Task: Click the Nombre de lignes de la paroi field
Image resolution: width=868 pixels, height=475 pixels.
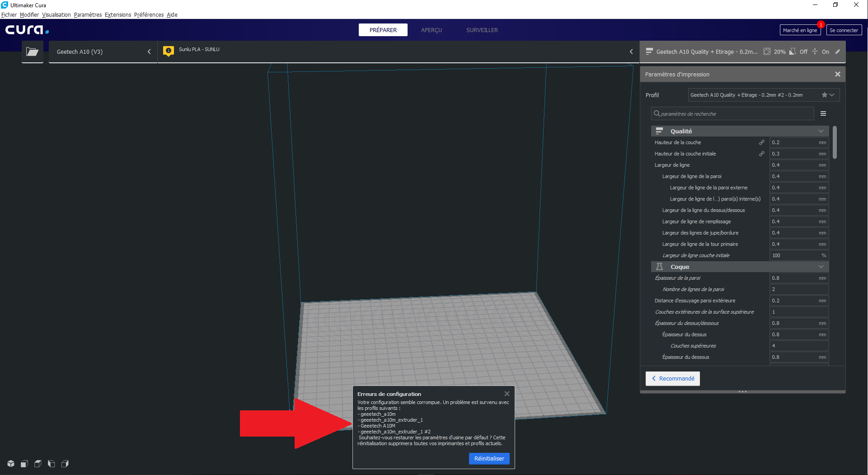Action: click(x=799, y=289)
